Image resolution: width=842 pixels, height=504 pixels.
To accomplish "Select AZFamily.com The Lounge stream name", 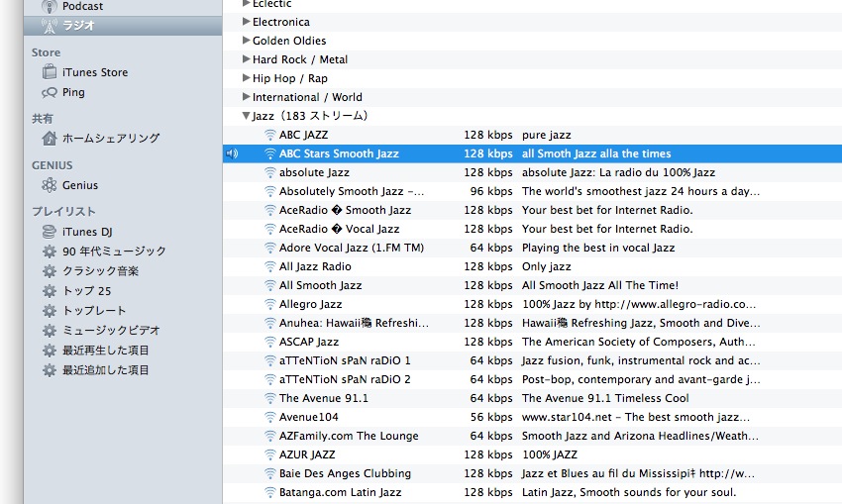I will coord(349,436).
